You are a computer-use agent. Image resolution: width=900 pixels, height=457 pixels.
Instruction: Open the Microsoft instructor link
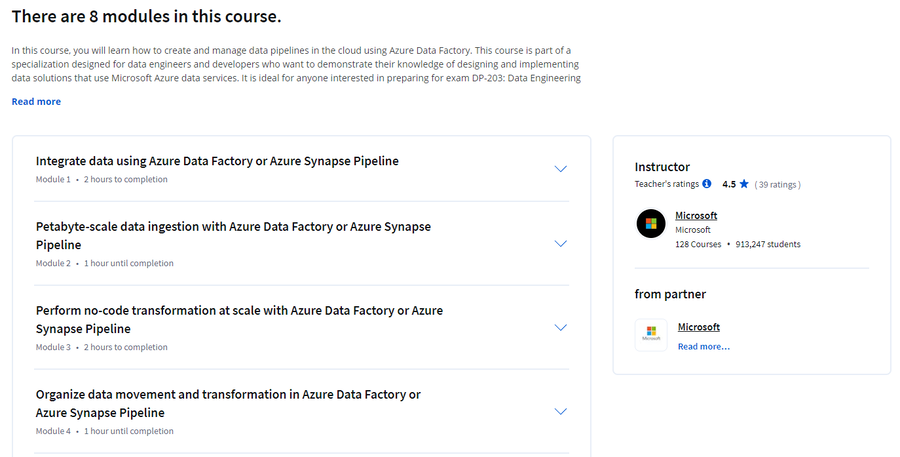[696, 215]
